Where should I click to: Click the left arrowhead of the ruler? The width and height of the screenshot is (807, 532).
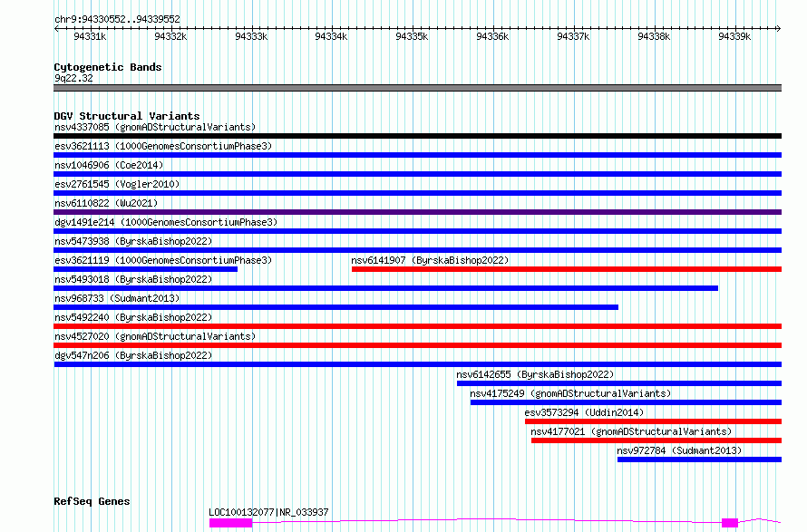click(x=56, y=28)
